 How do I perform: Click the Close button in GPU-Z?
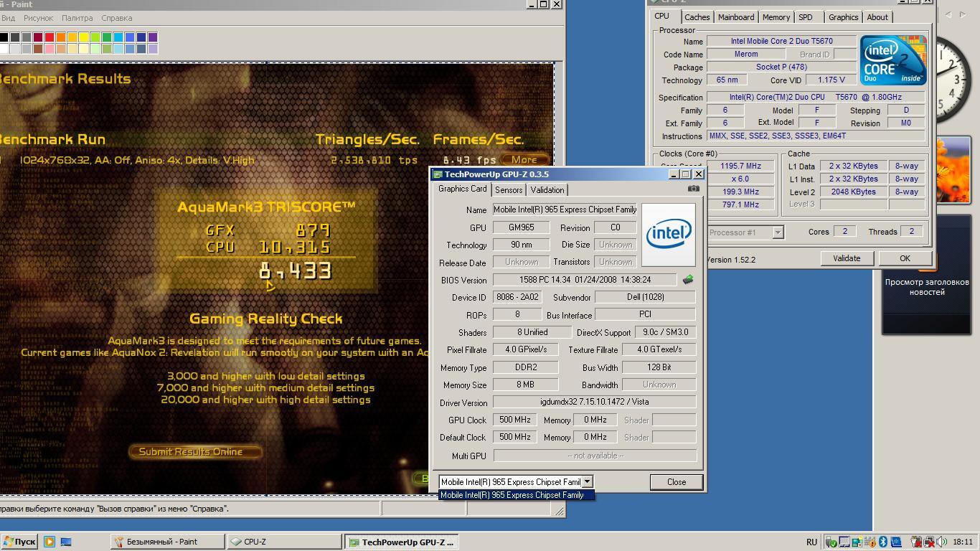677,482
